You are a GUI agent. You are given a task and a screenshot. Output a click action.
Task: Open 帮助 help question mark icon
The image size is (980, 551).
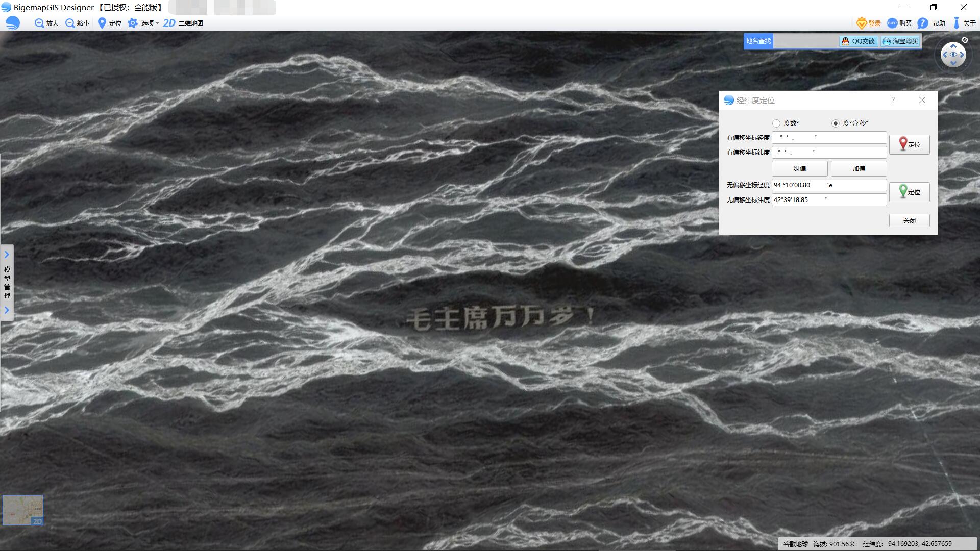pyautogui.click(x=922, y=23)
